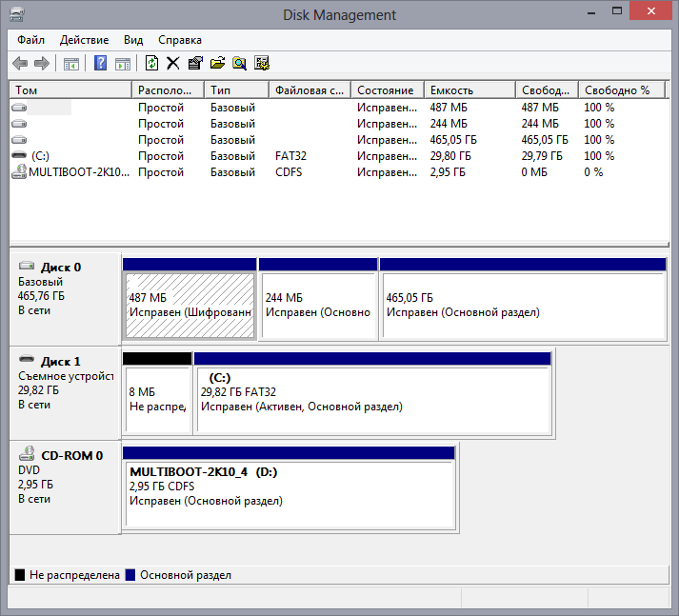
Task: Open the Файл menu
Action: (30, 40)
